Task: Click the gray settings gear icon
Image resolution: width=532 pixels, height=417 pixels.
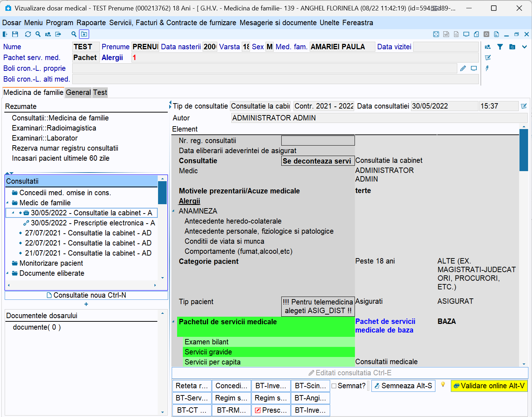Action: (x=486, y=34)
